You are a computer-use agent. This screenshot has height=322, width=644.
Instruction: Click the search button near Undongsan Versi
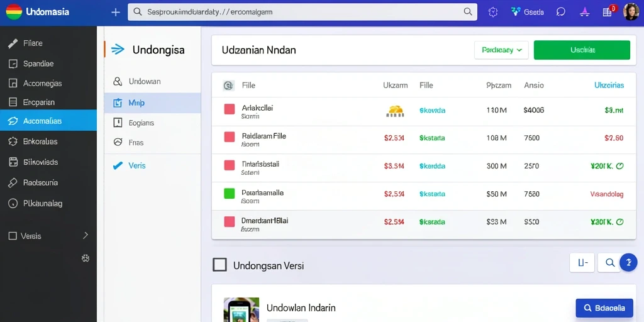(x=610, y=262)
